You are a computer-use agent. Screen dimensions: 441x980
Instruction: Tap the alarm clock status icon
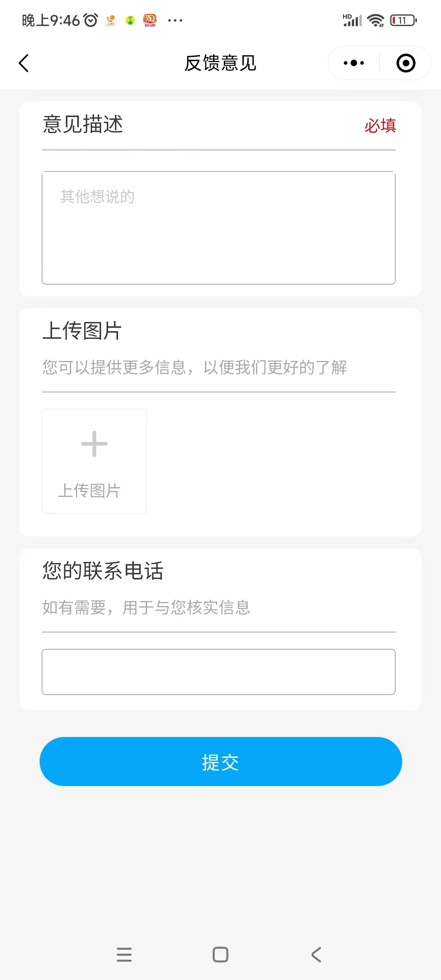pos(91,20)
